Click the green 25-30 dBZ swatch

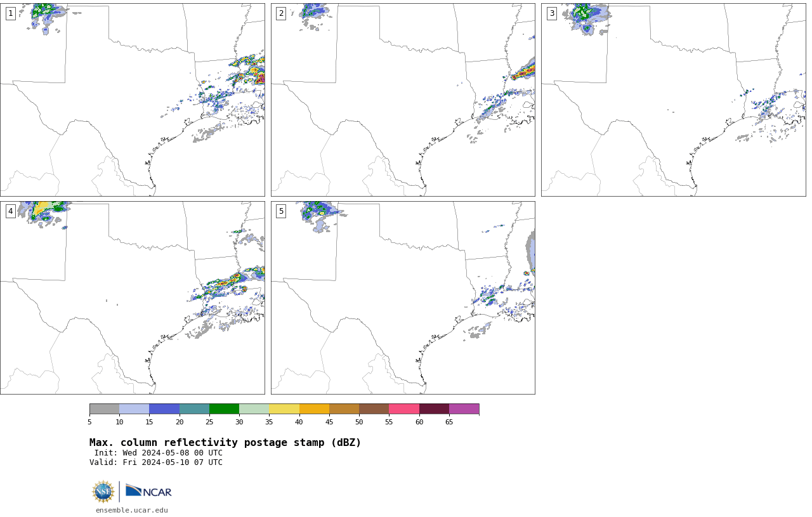click(x=225, y=409)
